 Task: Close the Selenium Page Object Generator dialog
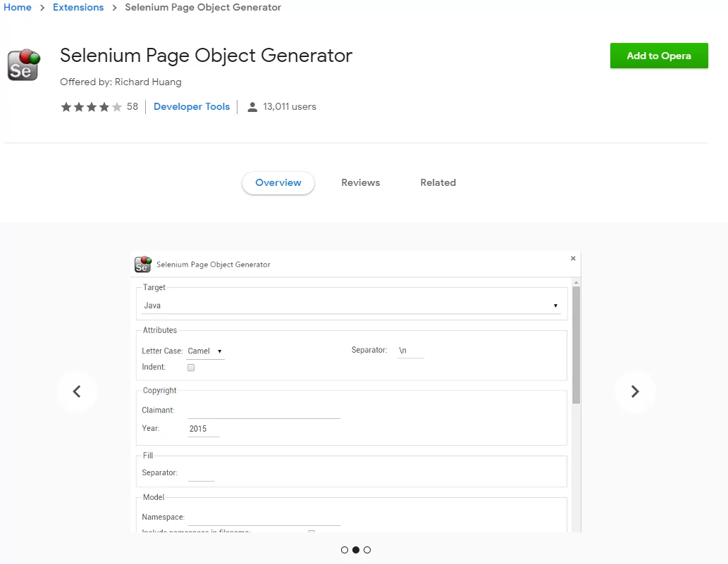(x=573, y=258)
